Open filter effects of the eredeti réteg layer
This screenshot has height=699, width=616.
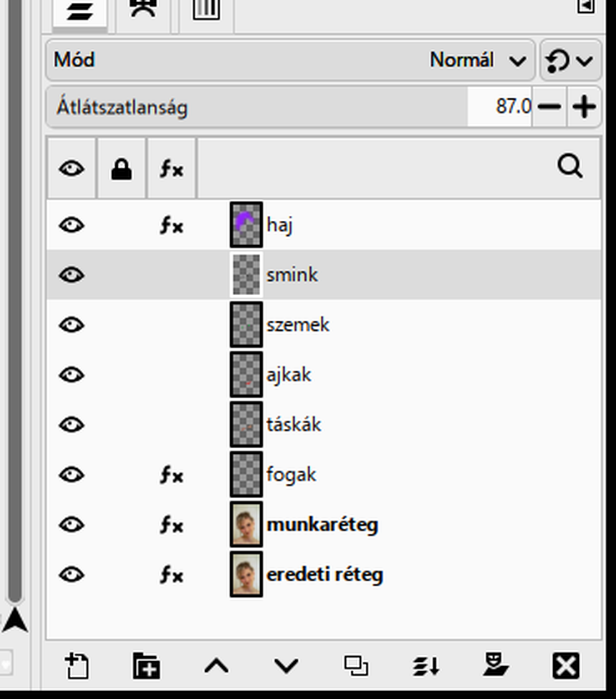pos(171,575)
